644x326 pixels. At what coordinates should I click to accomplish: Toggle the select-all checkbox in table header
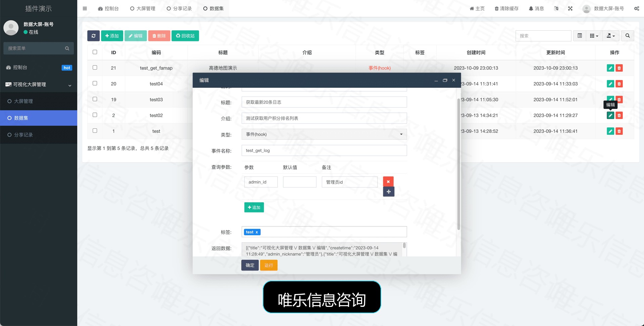(95, 52)
